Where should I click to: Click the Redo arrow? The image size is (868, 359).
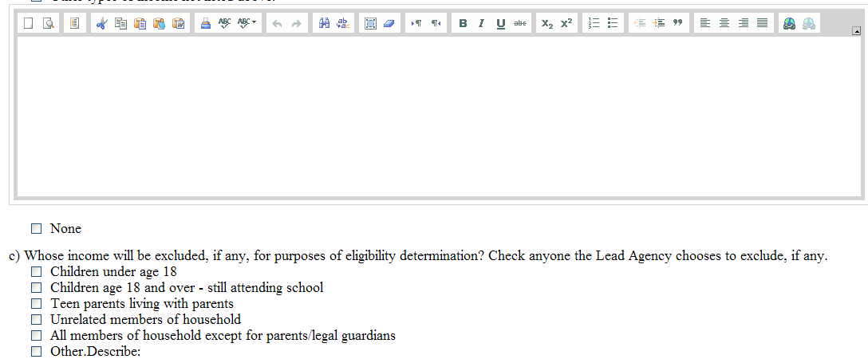(x=297, y=23)
